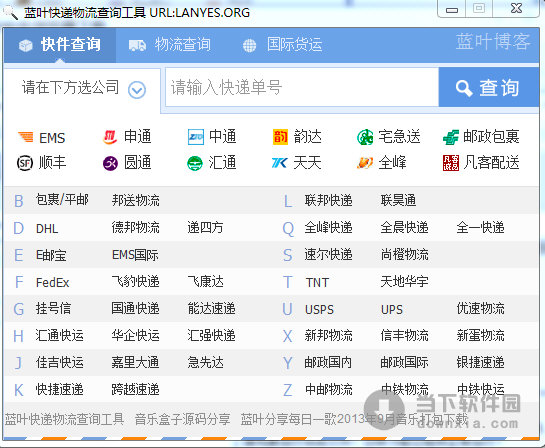The width and height of the screenshot is (545, 448).
Task: Choose 联邦快递 in row L
Action: [x=328, y=201]
